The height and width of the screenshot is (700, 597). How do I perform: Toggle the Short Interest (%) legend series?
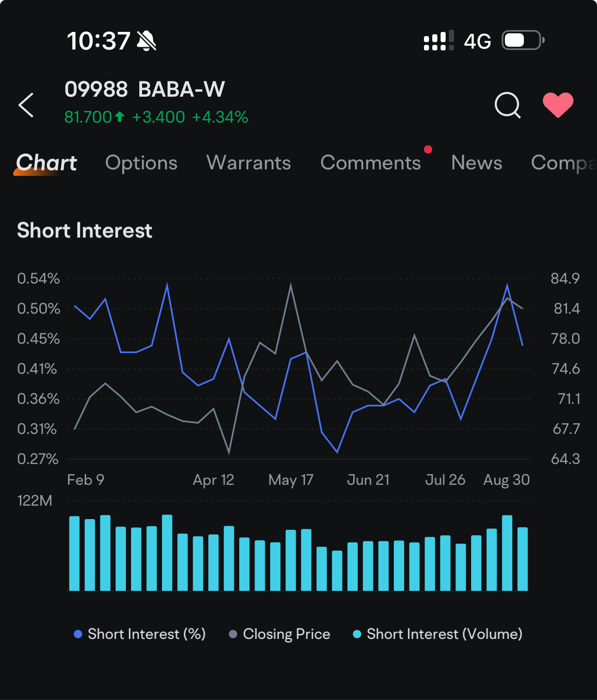tap(140, 634)
